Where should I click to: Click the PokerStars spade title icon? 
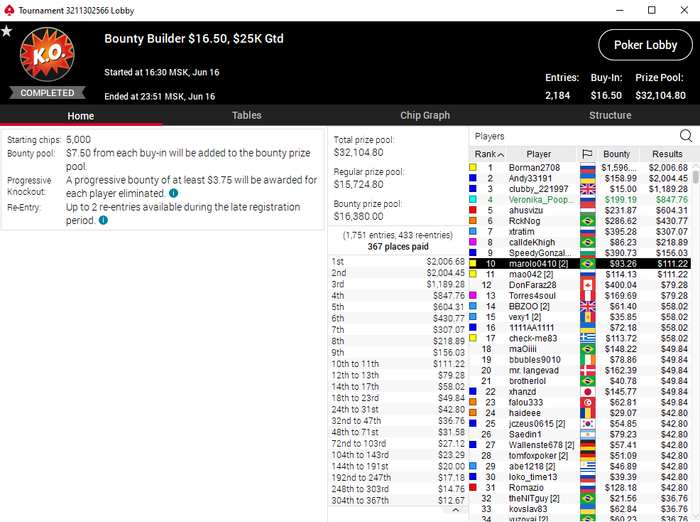9,10
